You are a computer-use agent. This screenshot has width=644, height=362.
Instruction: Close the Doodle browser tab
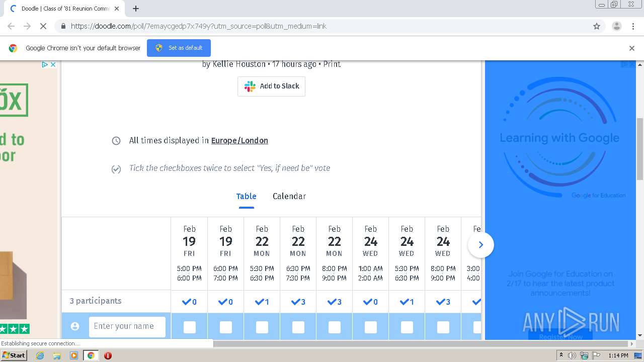(117, 9)
